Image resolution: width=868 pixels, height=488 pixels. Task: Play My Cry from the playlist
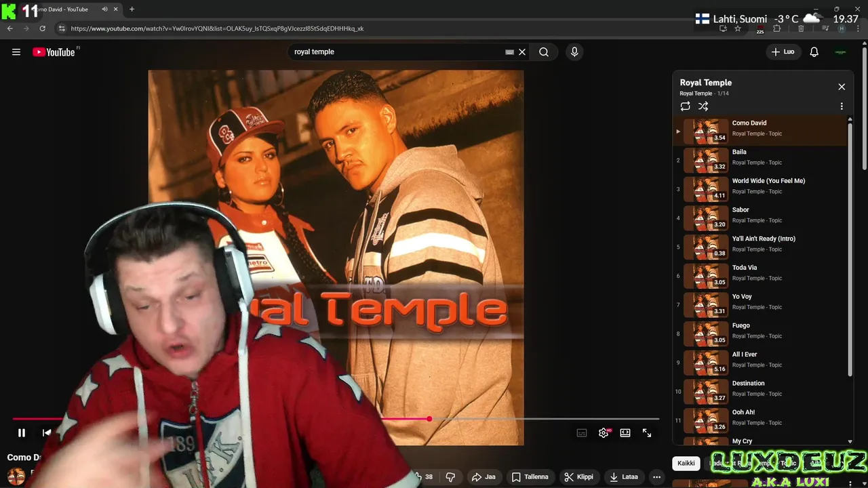(x=761, y=441)
